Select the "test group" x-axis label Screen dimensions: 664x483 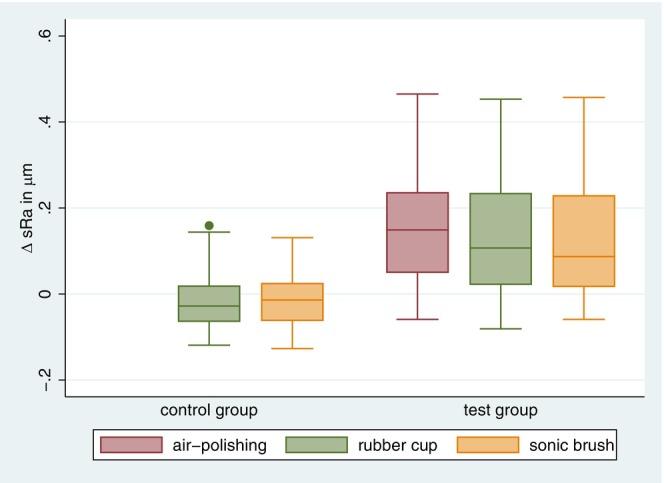coord(500,410)
